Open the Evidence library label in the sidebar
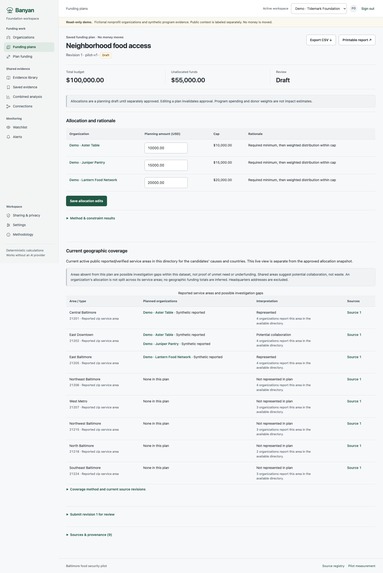The width and height of the screenshot is (383, 573). [25, 77]
